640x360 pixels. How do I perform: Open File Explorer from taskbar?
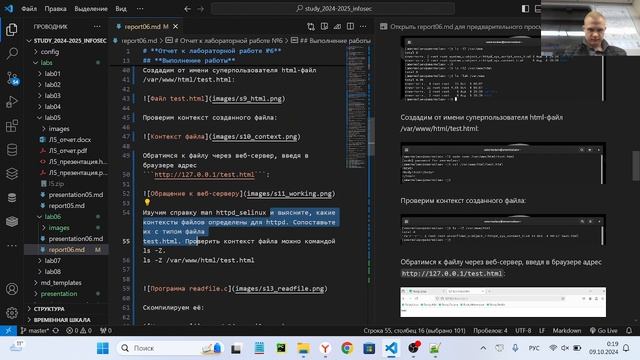(x=303, y=348)
